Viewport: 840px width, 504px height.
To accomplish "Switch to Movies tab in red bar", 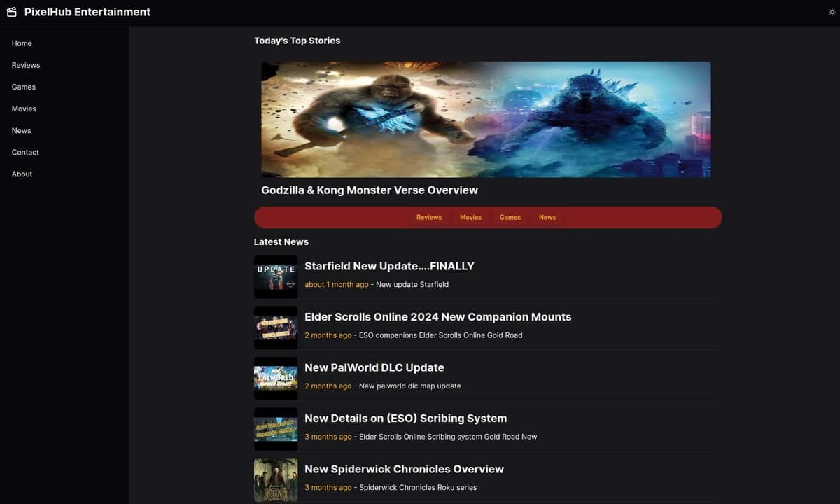I will (470, 217).
